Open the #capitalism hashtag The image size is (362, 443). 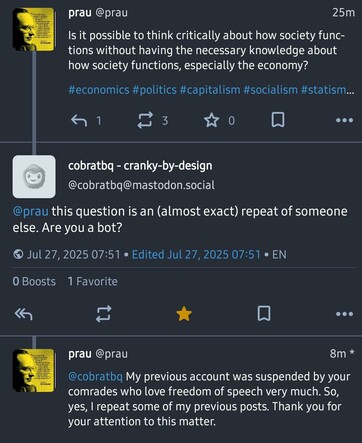click(x=210, y=90)
